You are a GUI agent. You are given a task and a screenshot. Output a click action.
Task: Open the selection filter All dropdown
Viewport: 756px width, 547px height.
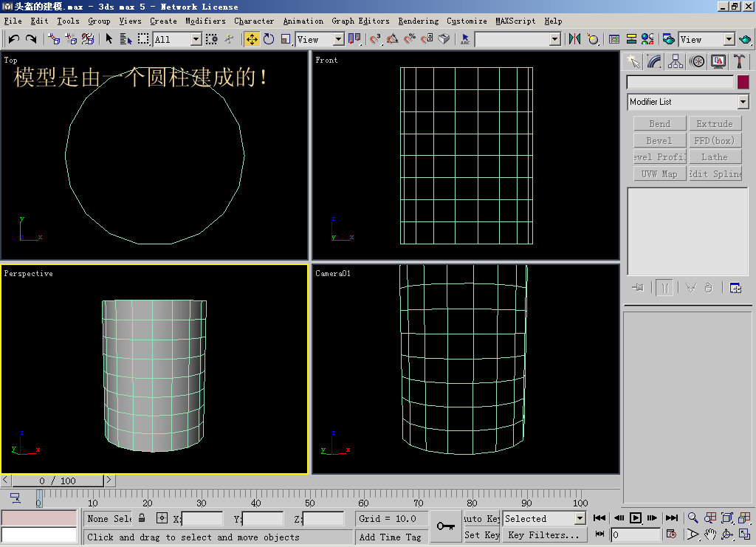pos(196,40)
